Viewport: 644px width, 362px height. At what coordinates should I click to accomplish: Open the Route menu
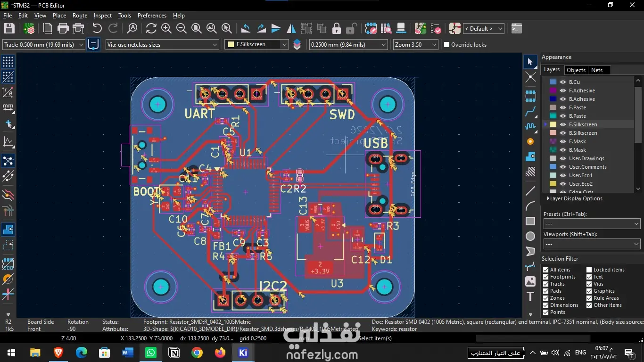pyautogui.click(x=80, y=16)
